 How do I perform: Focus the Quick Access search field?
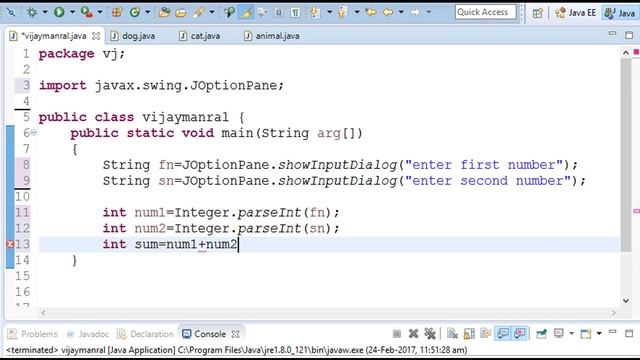click(x=486, y=12)
